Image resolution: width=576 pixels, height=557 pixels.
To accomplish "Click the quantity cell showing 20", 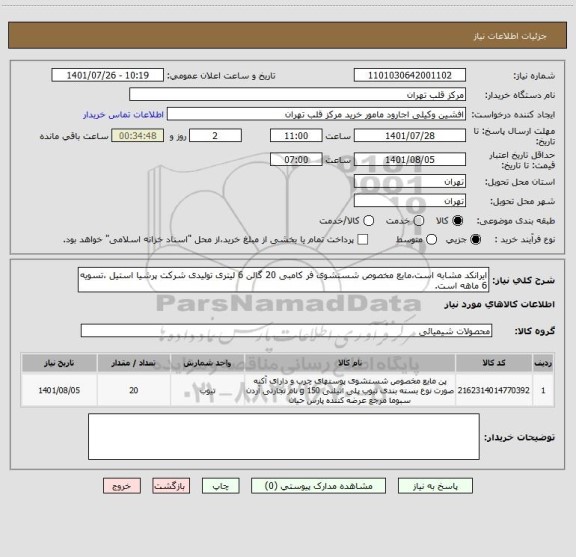I will click(133, 390).
